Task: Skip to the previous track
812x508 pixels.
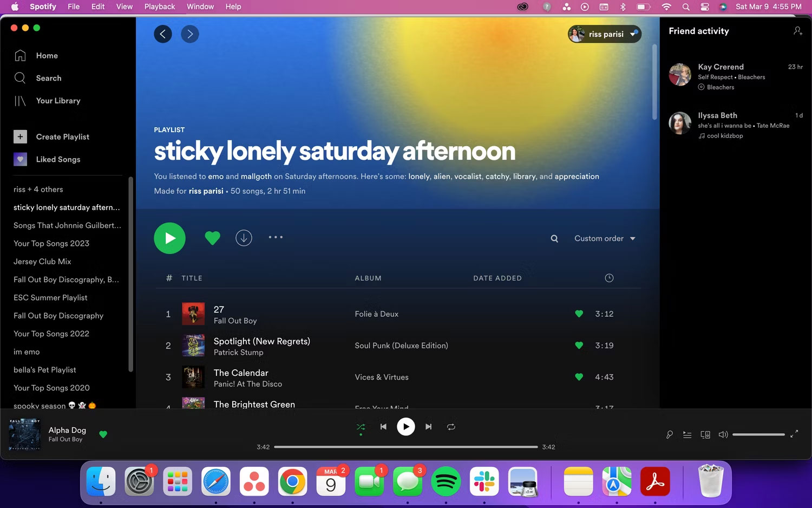Action: [383, 427]
